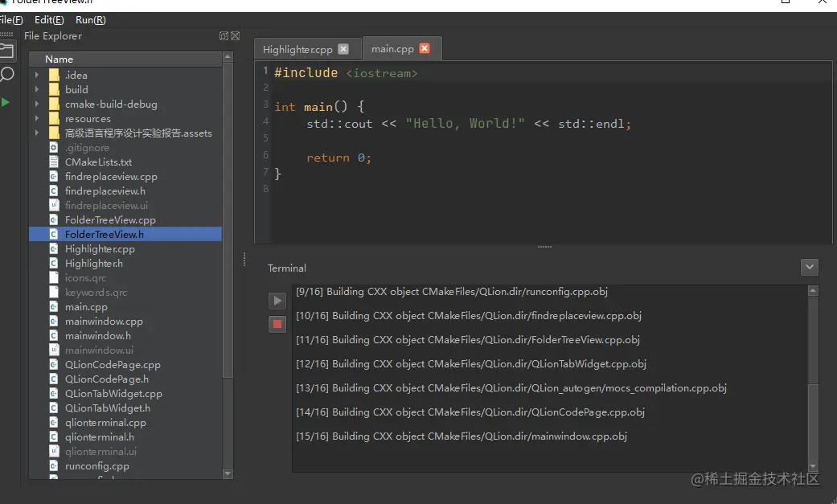Click the 'int main() {' code line
This screenshot has width=837, height=504.
pyautogui.click(x=319, y=107)
